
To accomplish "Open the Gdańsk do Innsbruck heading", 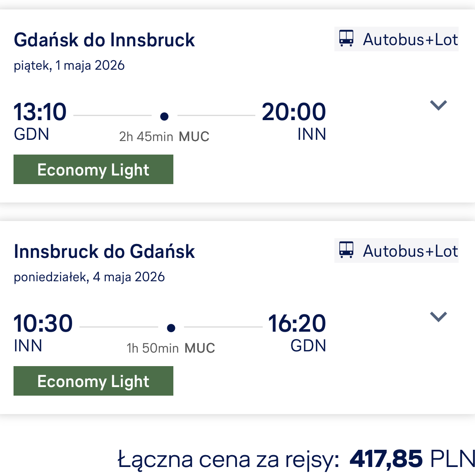I will coord(104,40).
